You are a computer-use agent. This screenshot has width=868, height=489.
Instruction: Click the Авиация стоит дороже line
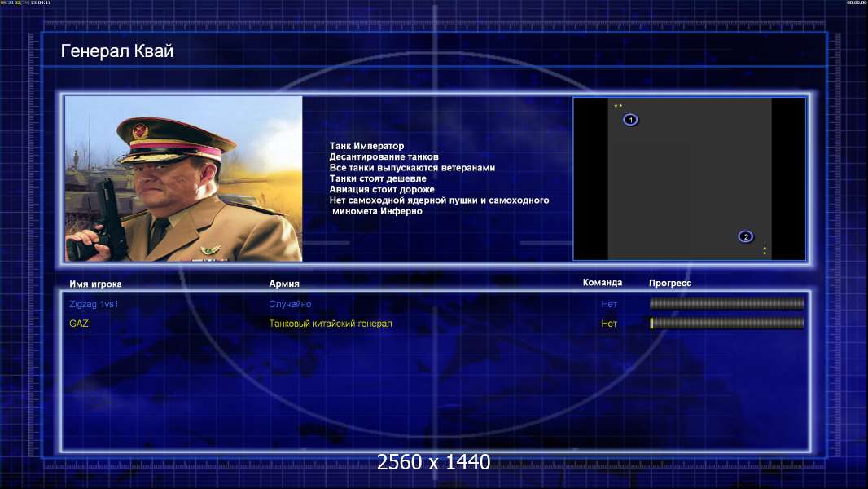[x=382, y=189]
